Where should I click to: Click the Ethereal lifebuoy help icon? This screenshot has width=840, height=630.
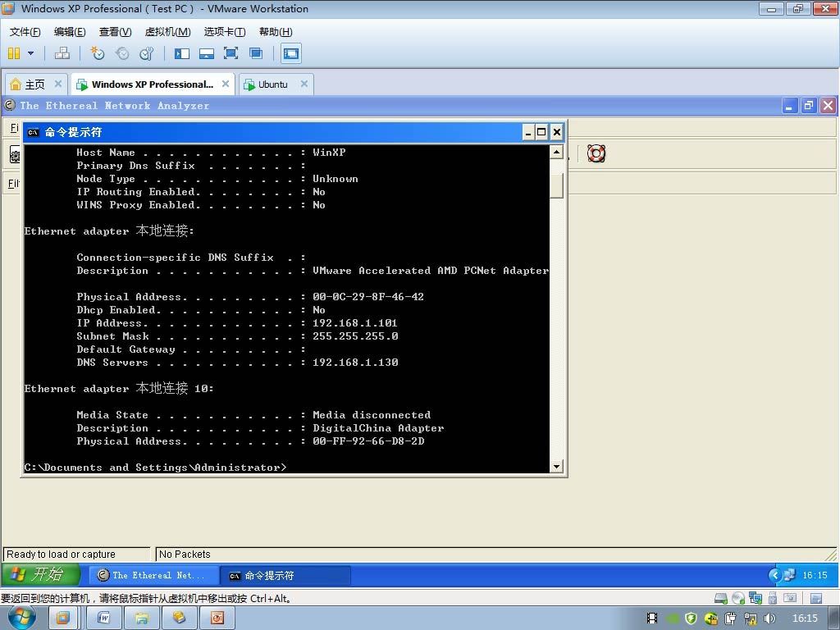(596, 153)
